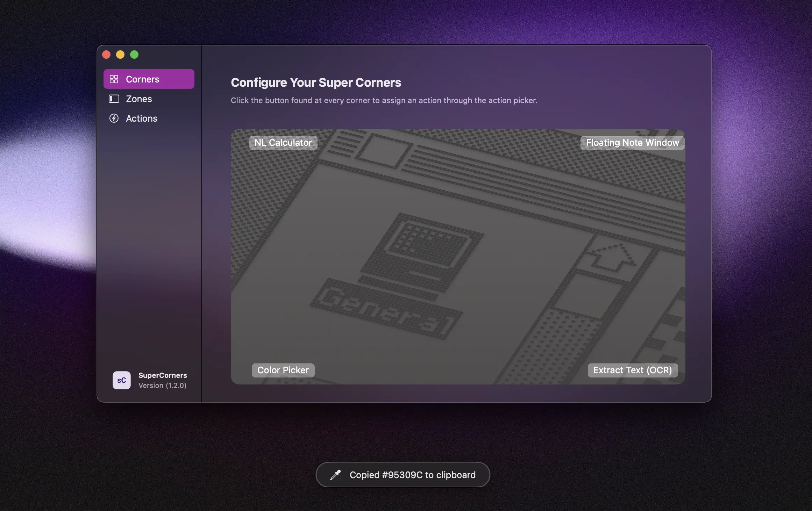Click the Version (1.2.0) label
This screenshot has width=812, height=511.
162,386
